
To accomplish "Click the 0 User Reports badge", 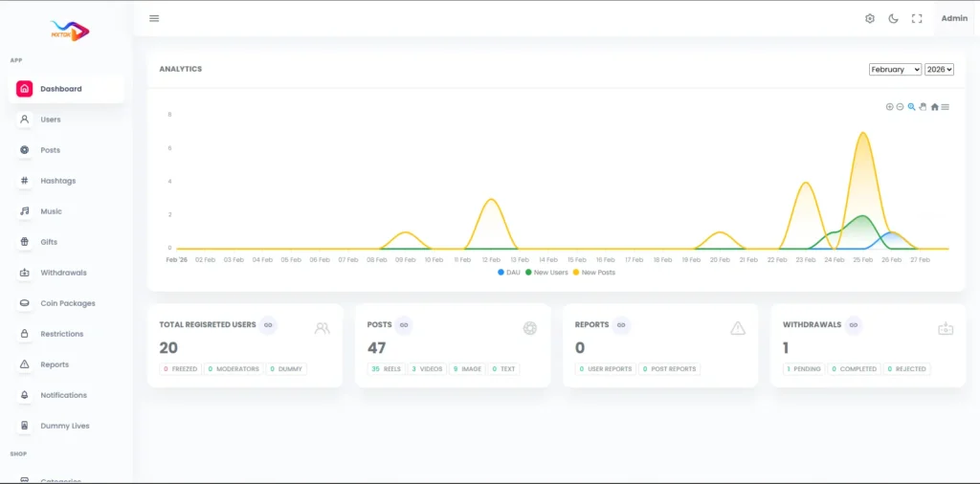I will point(606,369).
